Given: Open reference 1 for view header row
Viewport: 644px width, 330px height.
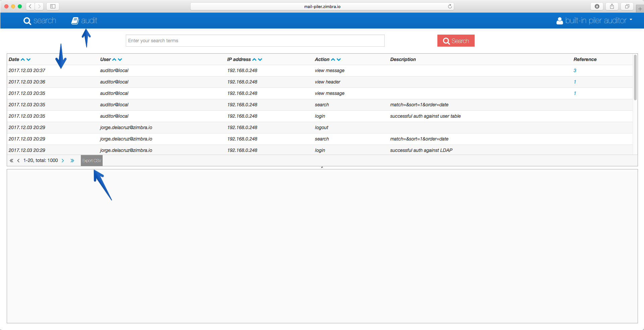Looking at the screenshot, I should click(x=575, y=82).
